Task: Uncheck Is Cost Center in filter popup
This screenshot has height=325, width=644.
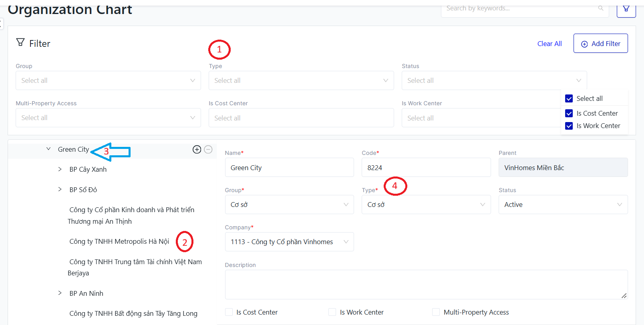Action: click(x=569, y=113)
